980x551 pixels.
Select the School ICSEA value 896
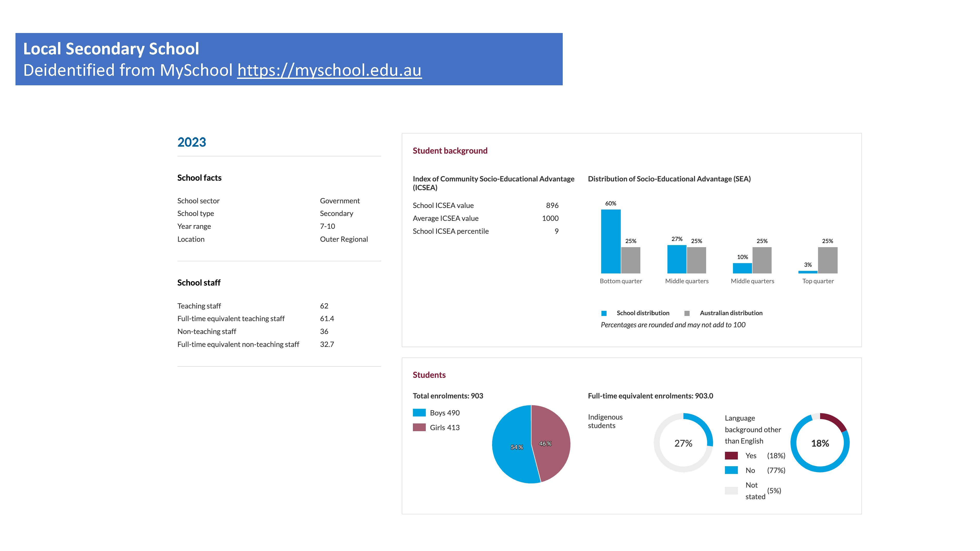tap(552, 205)
